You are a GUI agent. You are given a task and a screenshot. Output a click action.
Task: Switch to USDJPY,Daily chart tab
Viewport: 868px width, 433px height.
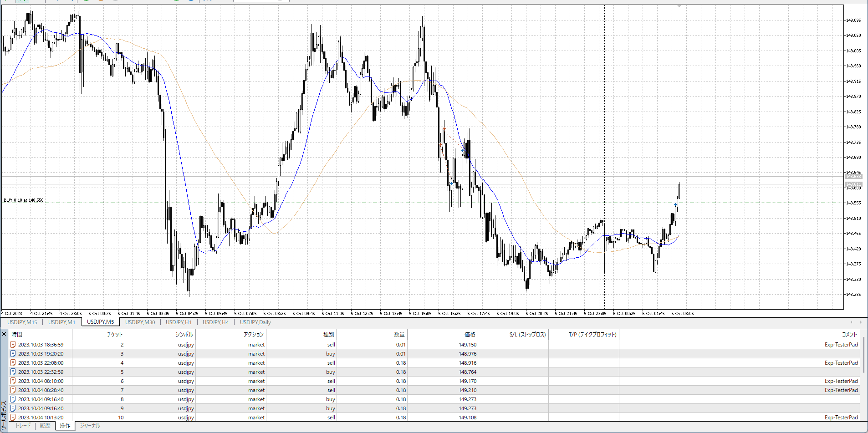coord(255,322)
